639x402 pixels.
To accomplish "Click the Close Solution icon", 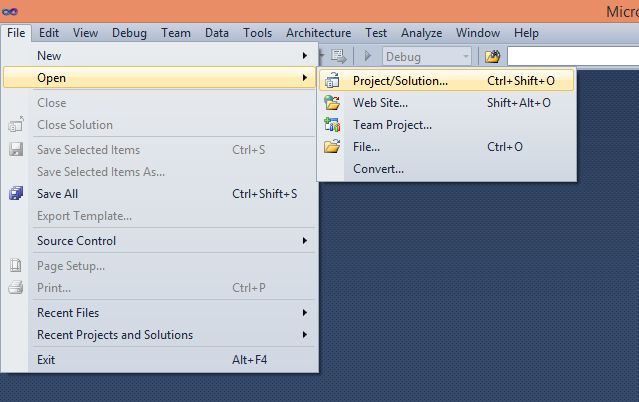I will (x=16, y=124).
